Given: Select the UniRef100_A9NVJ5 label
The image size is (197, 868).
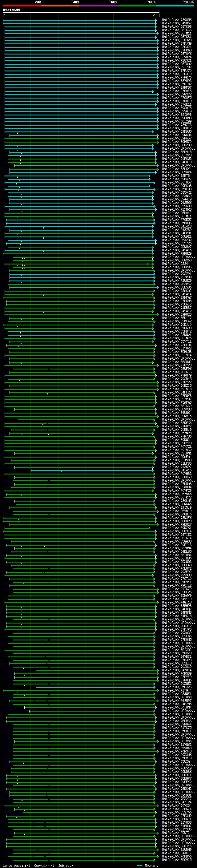Looking at the screenshot, I should point(177,416).
